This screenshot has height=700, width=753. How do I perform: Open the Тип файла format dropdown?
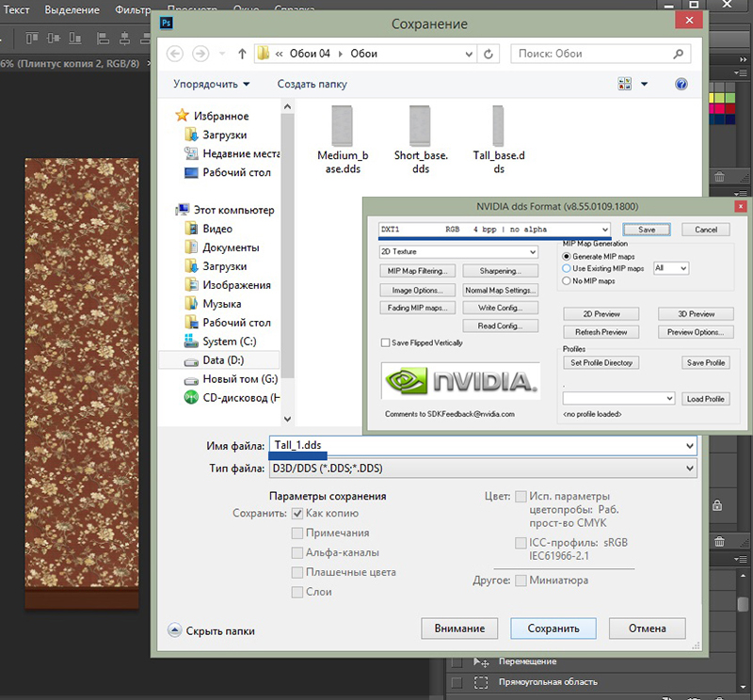tap(690, 468)
